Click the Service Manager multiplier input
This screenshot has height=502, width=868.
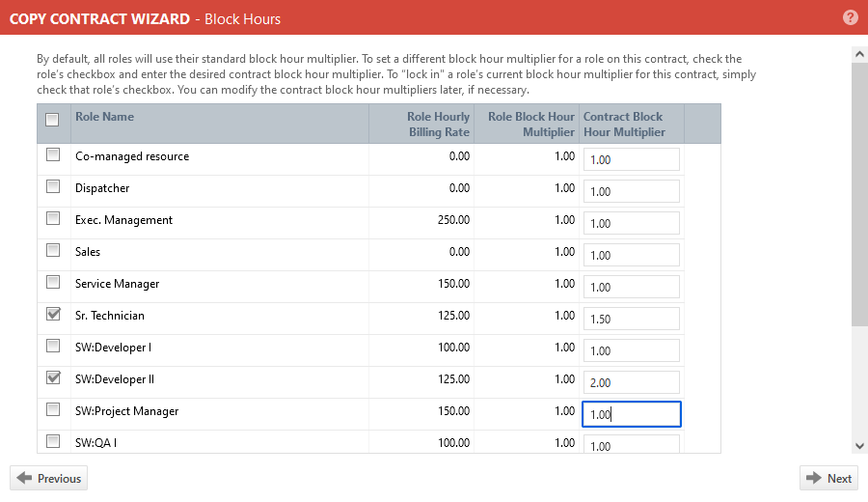click(x=631, y=287)
